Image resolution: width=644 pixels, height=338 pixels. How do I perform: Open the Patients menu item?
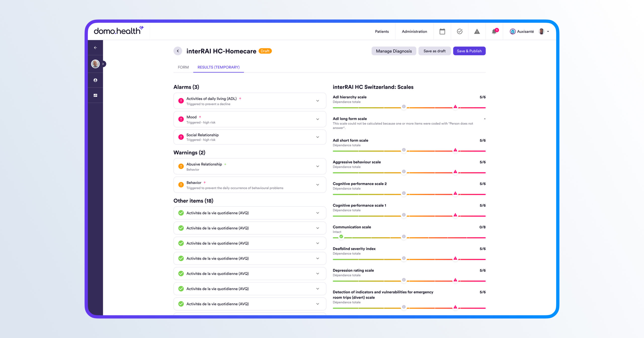(x=382, y=31)
